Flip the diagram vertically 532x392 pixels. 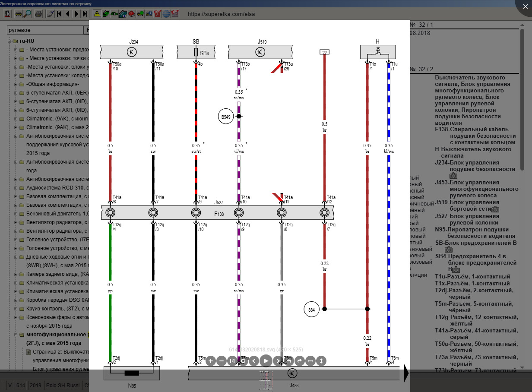click(x=321, y=361)
